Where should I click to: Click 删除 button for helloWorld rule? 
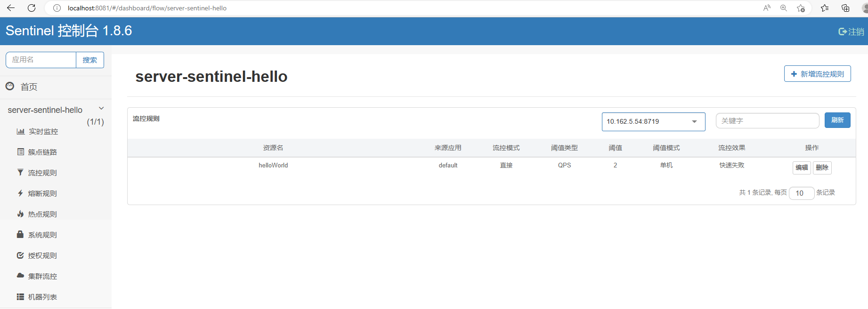822,167
